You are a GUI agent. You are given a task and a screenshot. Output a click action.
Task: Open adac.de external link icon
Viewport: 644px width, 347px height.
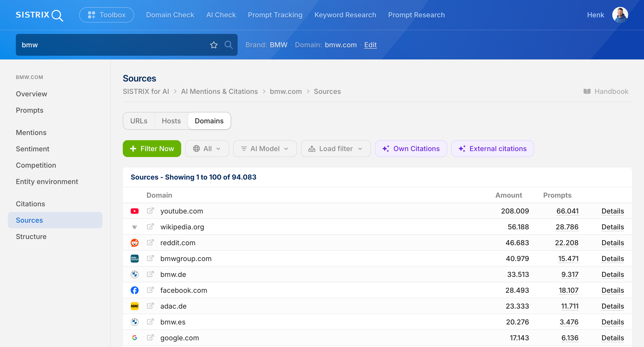[150, 306]
